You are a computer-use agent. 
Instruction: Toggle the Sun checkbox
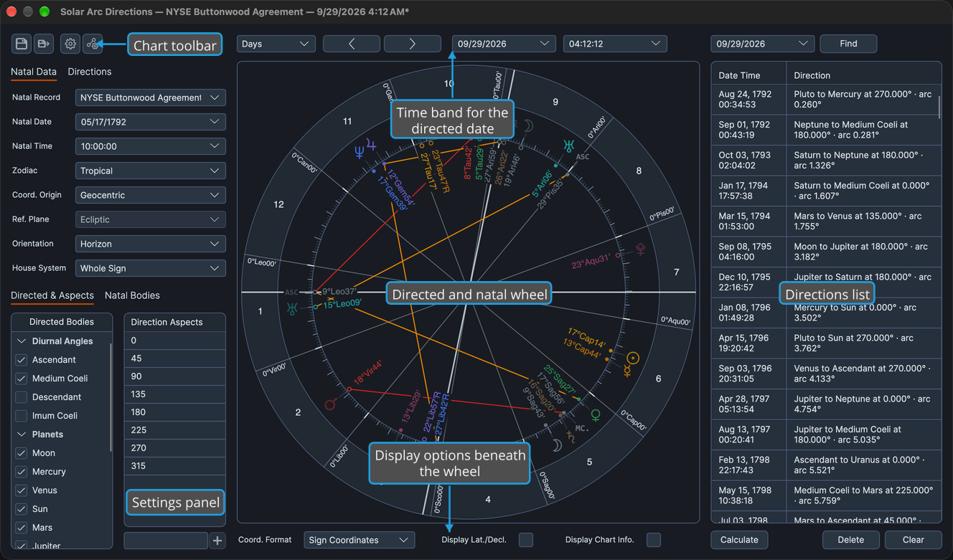pos(22,509)
